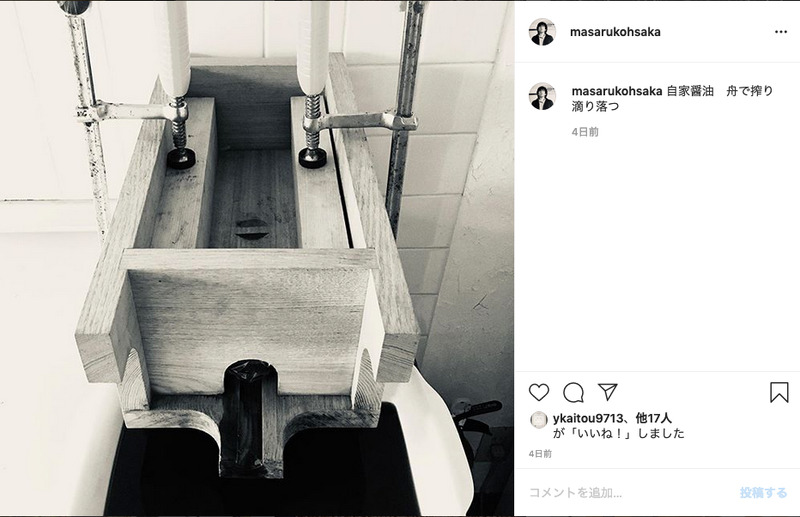
Task: Like the post with the heart icon
Action: coord(539,392)
